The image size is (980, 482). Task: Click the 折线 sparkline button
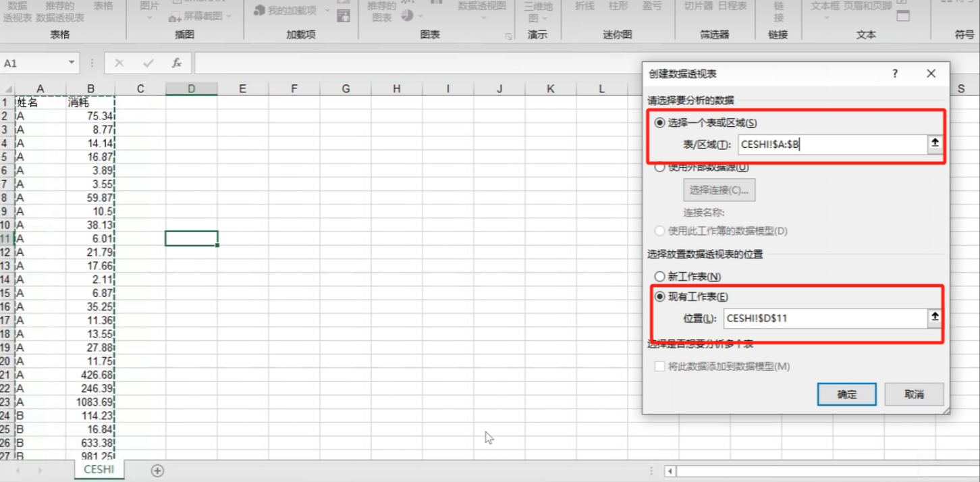point(584,5)
